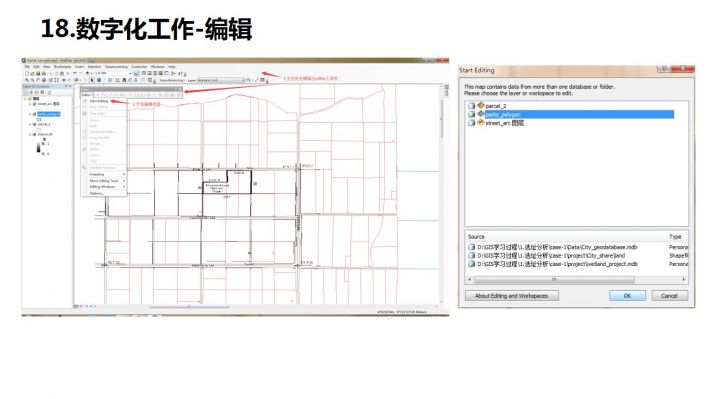The height and width of the screenshot is (399, 710).
Task: Click the Add Data icon
Action: [x=87, y=73]
